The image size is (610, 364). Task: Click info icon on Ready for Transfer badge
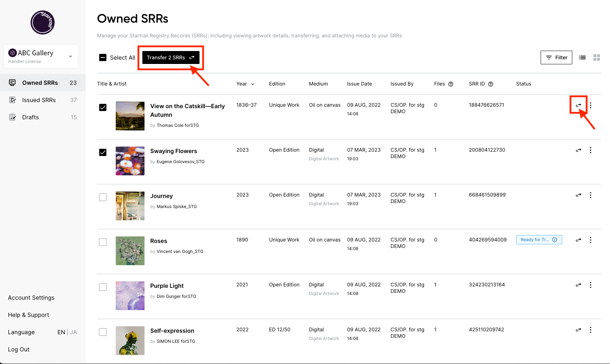click(555, 240)
